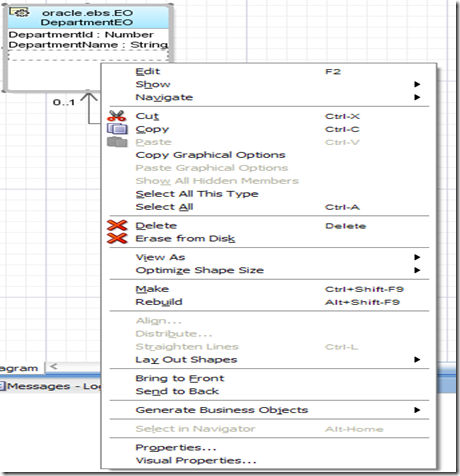Open the View As submenu arrow
Image resolution: width=460 pixels, height=476 pixels.
pos(417,257)
